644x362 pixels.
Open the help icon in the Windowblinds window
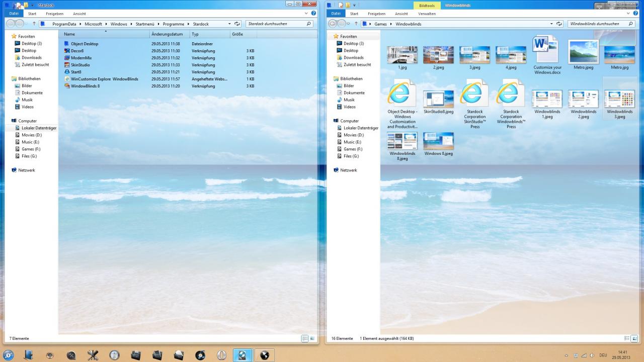[x=636, y=14]
